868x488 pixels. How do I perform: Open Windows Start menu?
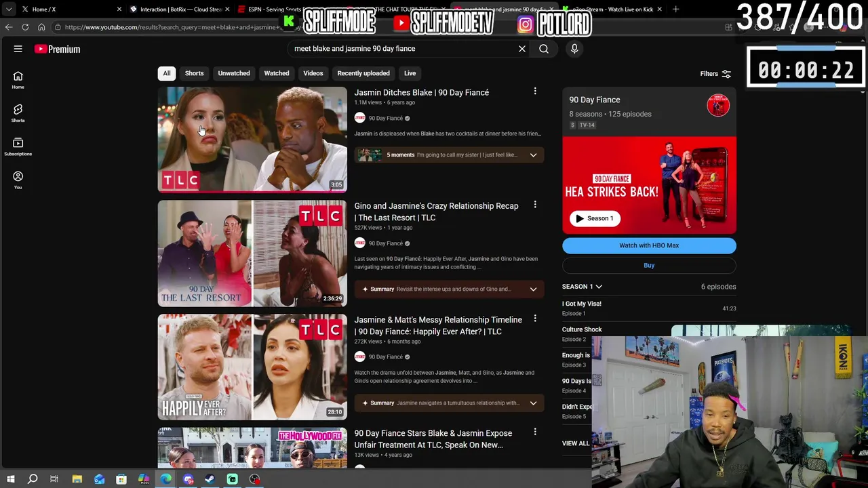10,479
